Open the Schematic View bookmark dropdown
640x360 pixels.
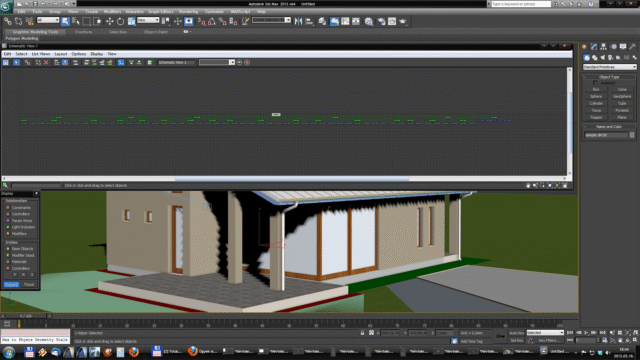tap(217, 62)
